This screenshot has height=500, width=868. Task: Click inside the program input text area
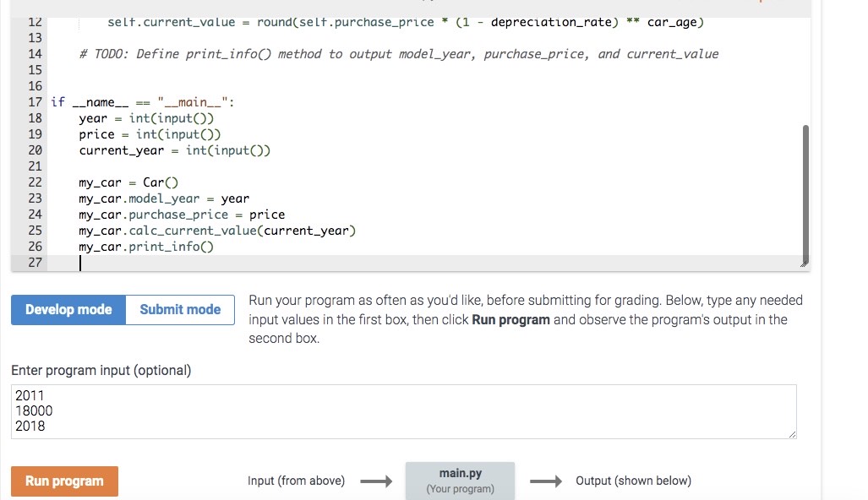tap(338, 411)
